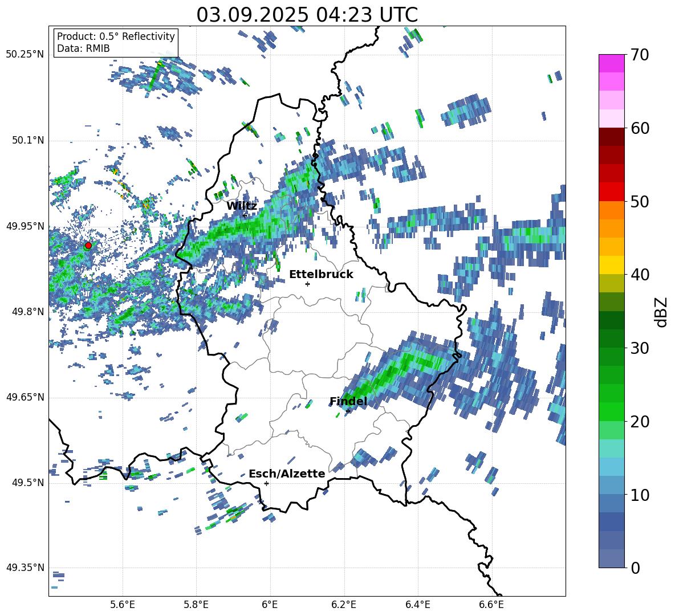Click the Ettelbruck city label

click(x=321, y=275)
